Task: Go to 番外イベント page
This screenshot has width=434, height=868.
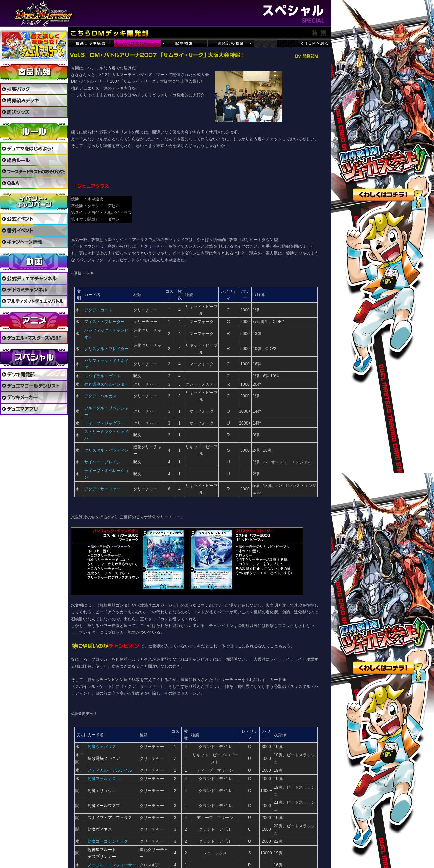Action: [34, 231]
